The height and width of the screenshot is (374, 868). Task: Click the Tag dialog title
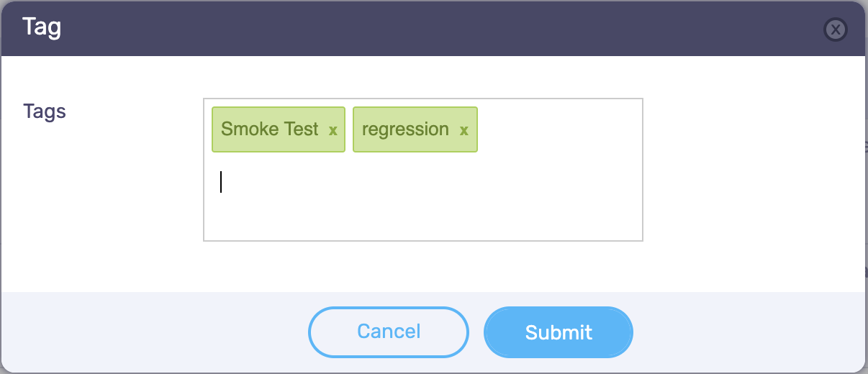click(42, 27)
